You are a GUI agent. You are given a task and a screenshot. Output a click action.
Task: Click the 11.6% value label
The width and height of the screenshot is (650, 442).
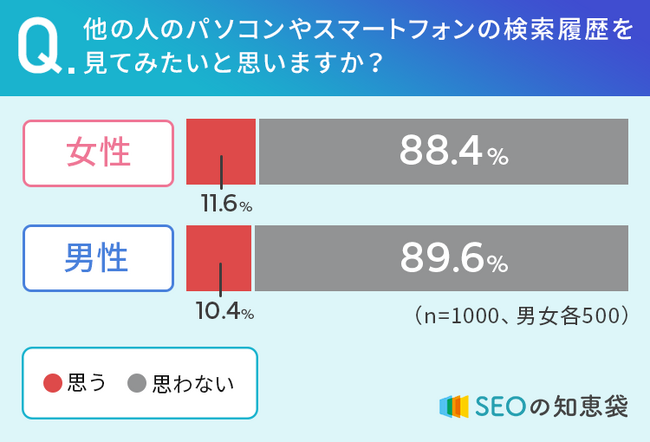[x=225, y=205]
